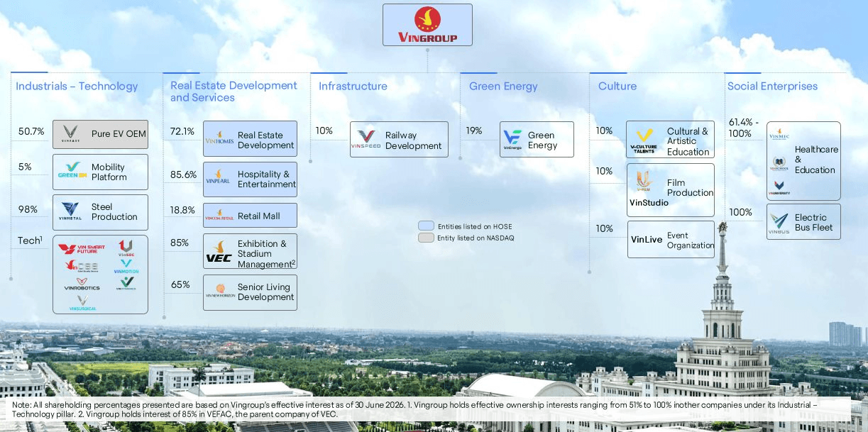
Task: Select the VinSOC logo
Action: (126, 248)
